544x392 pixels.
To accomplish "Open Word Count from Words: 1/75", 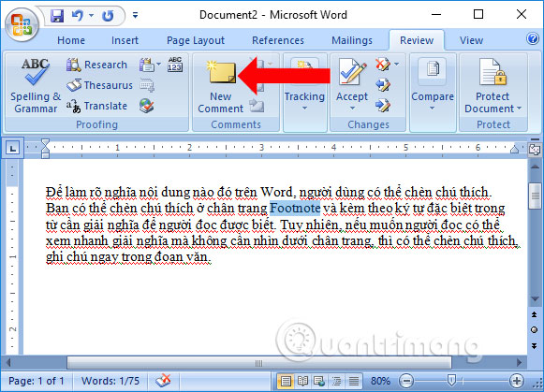I will pos(110,381).
